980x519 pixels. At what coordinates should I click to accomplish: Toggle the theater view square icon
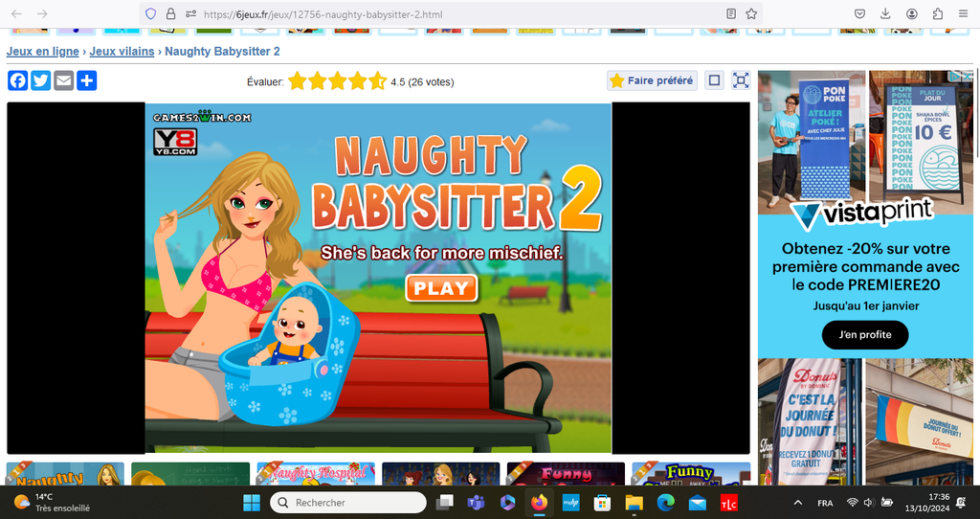click(x=714, y=81)
